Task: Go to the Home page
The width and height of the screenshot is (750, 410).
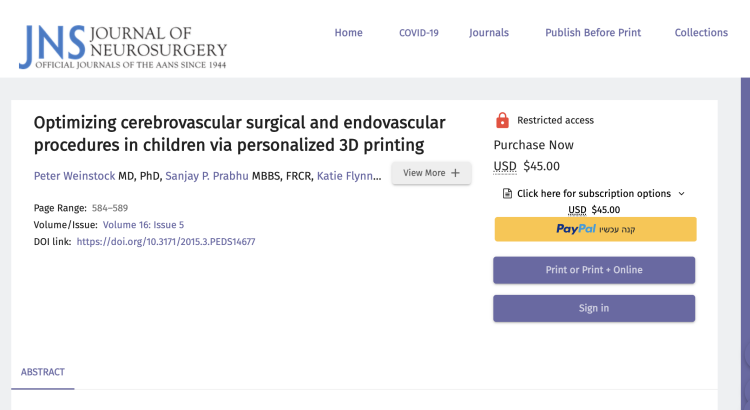Action: (348, 33)
